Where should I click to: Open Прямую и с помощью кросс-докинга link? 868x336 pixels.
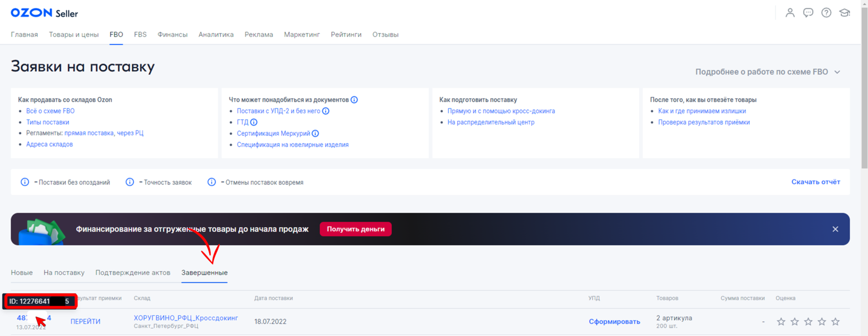[501, 111]
